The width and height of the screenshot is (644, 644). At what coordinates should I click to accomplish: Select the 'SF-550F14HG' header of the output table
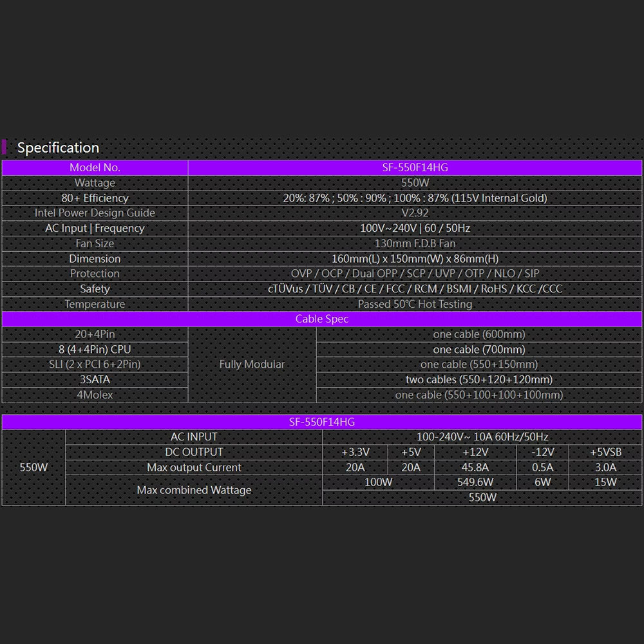point(322,422)
